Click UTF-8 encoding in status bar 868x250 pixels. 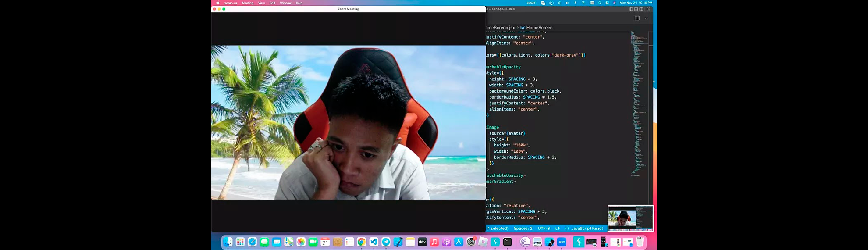point(544,229)
